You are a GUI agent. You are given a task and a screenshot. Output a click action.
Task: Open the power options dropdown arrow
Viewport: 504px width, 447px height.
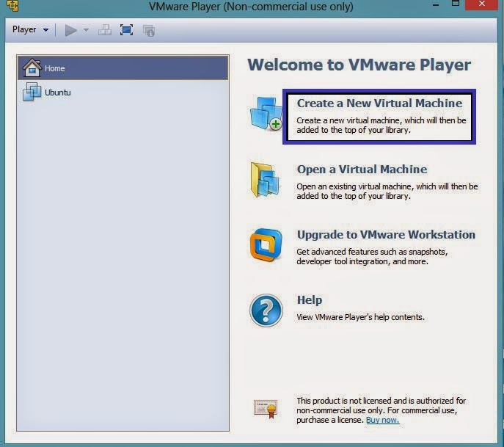(x=86, y=30)
